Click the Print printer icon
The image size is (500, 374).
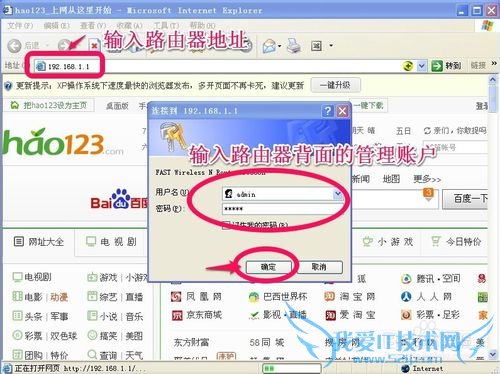click(294, 46)
